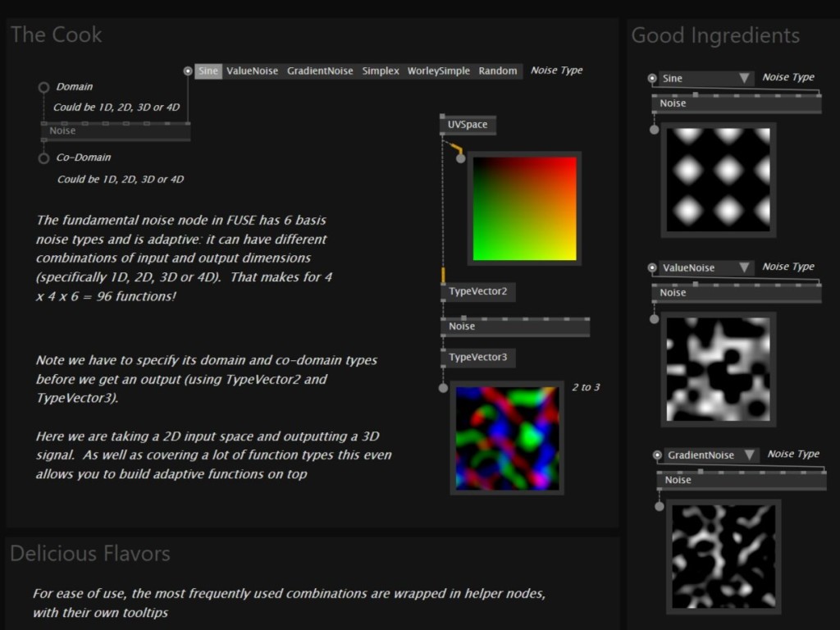This screenshot has height=630, width=840.
Task: Expand the ValueNoise noise type dropdown
Action: tap(706, 268)
